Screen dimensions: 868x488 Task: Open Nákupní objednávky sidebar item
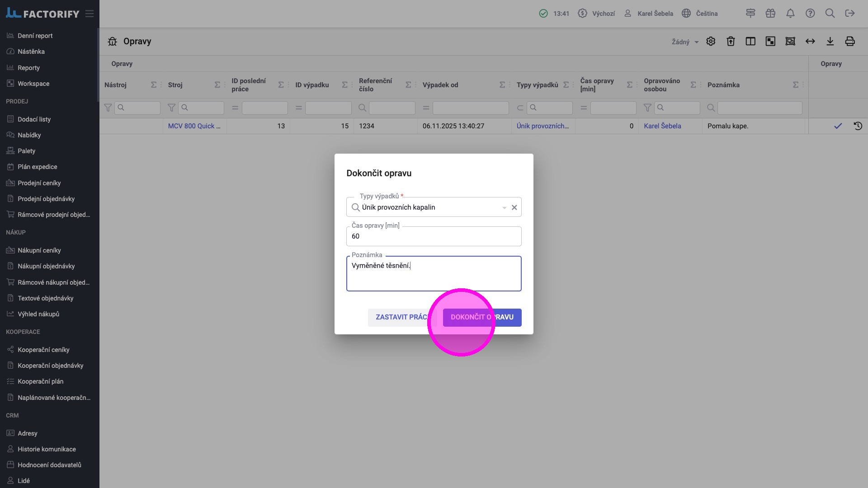click(x=46, y=266)
